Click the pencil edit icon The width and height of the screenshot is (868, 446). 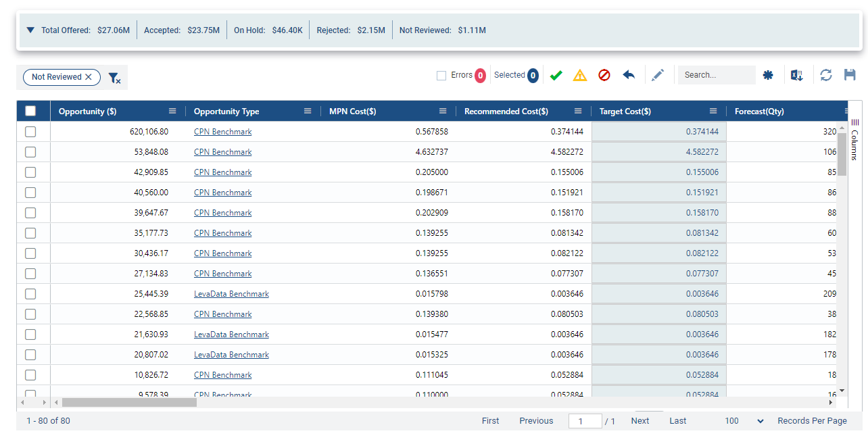tap(658, 75)
